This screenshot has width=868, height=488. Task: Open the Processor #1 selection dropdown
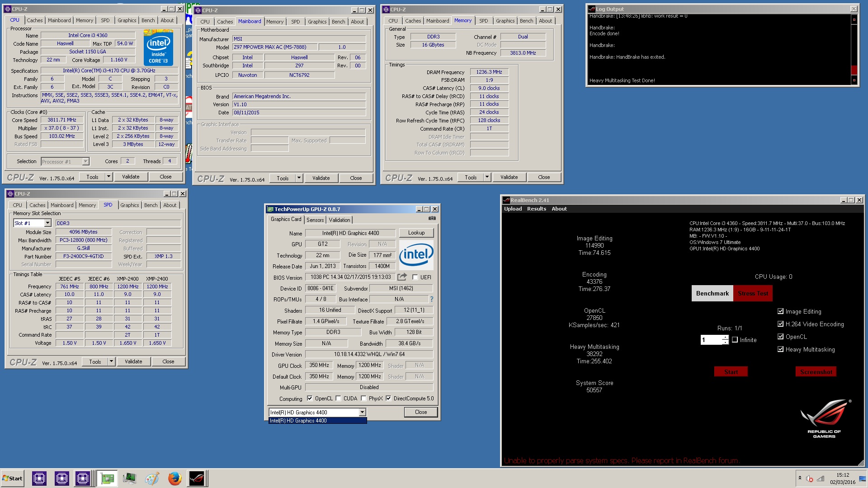click(85, 161)
